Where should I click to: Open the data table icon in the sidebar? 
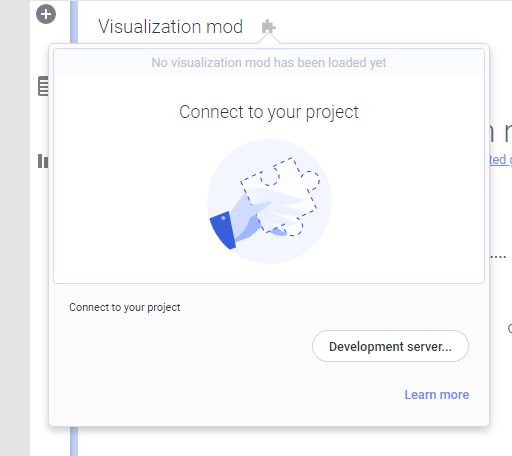coord(43,86)
